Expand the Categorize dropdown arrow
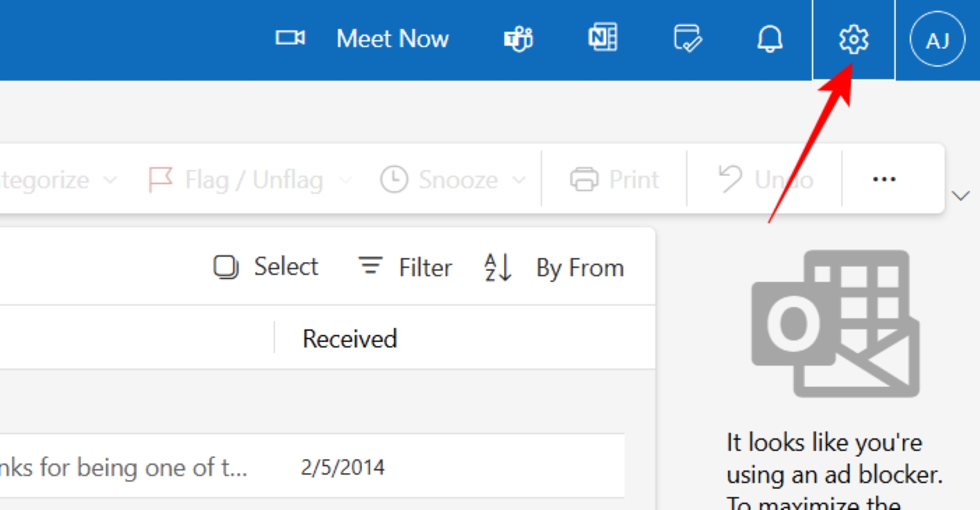The width and height of the screenshot is (980, 510). pyautogui.click(x=110, y=180)
